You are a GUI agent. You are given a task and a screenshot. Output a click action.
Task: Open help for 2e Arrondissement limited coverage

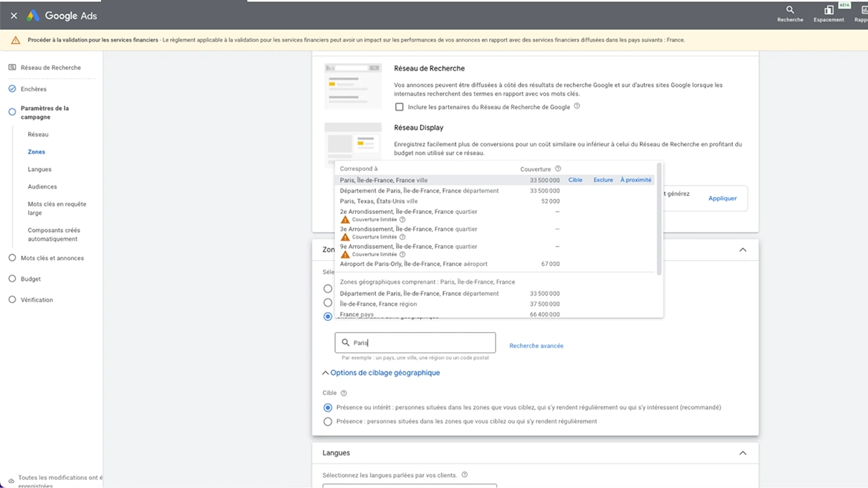[403, 220]
